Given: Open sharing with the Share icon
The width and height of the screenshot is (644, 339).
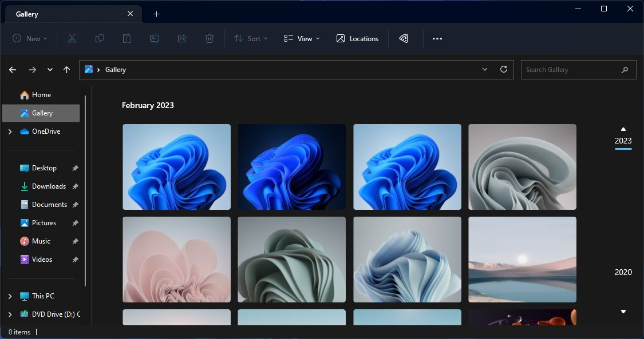Looking at the screenshot, I should click(x=182, y=38).
